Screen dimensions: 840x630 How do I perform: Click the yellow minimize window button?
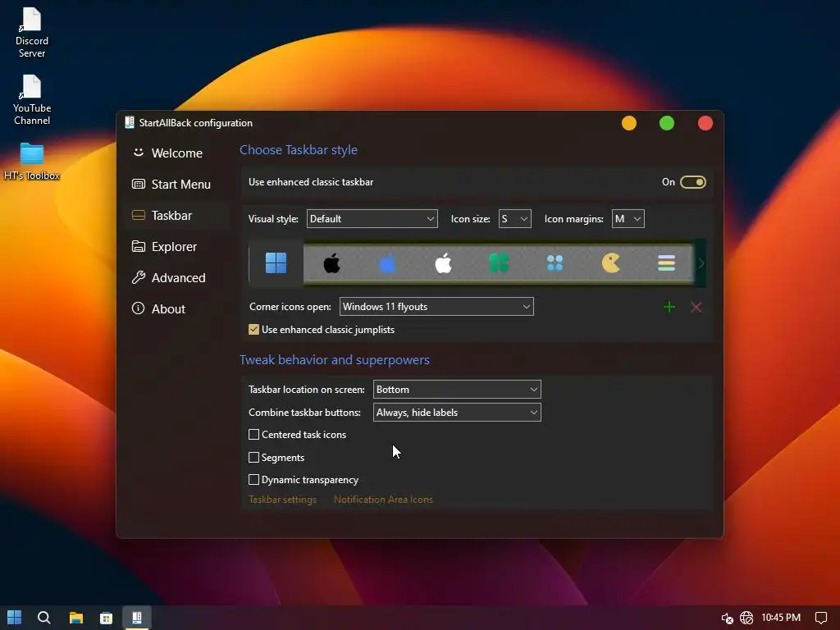pos(629,123)
